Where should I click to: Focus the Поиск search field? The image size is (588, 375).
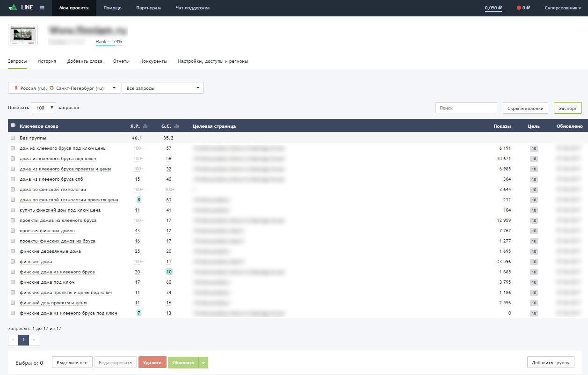[466, 108]
